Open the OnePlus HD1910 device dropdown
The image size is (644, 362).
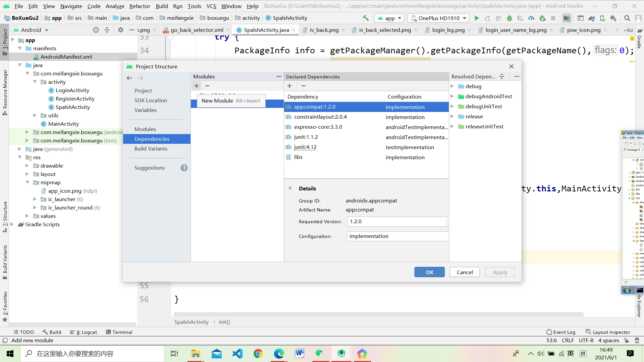click(x=438, y=18)
